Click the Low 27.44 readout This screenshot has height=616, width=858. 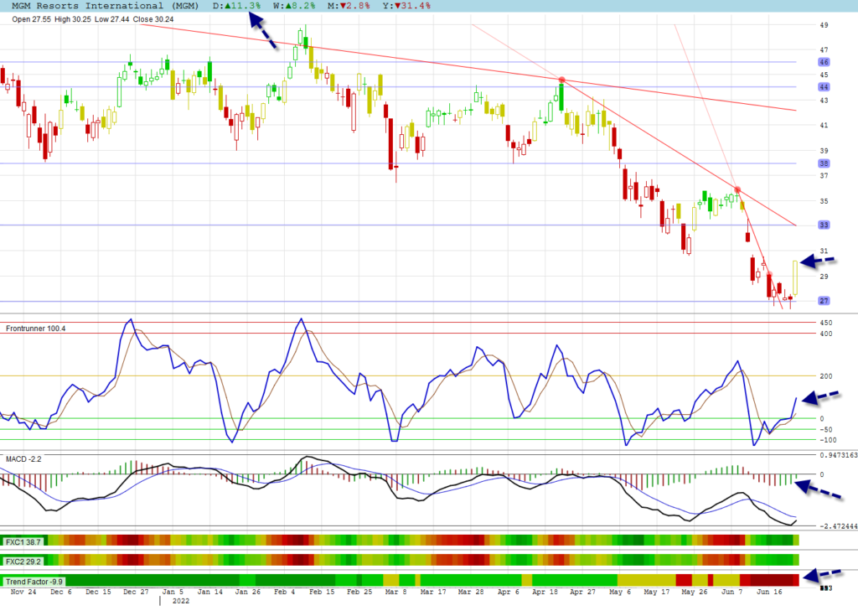[x=112, y=19]
